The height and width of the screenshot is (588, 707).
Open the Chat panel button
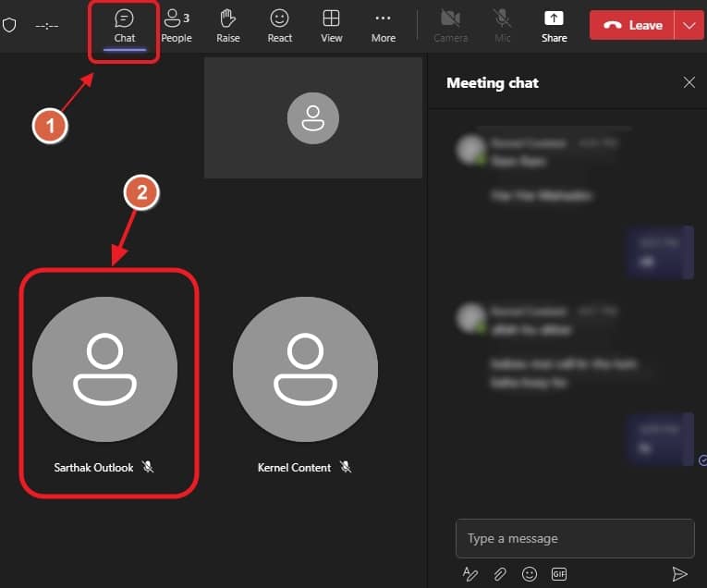click(x=124, y=27)
